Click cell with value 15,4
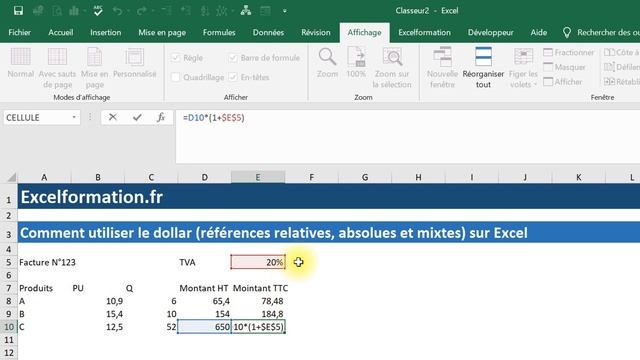 coord(98,314)
